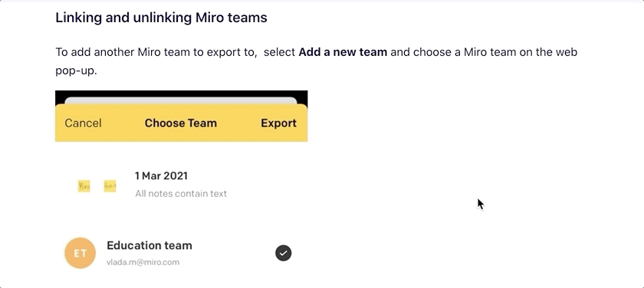Click the "All notes contain text" subtitle
644x288 pixels.
click(181, 194)
